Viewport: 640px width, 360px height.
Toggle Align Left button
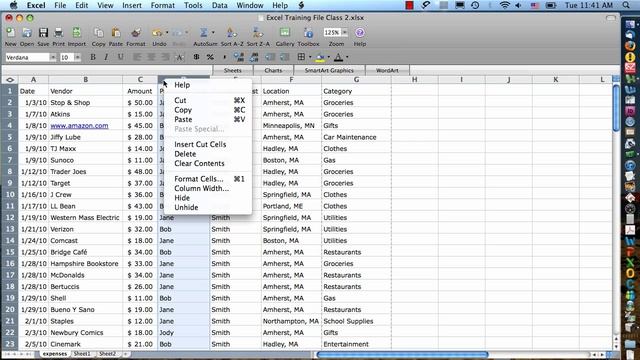(x=137, y=57)
